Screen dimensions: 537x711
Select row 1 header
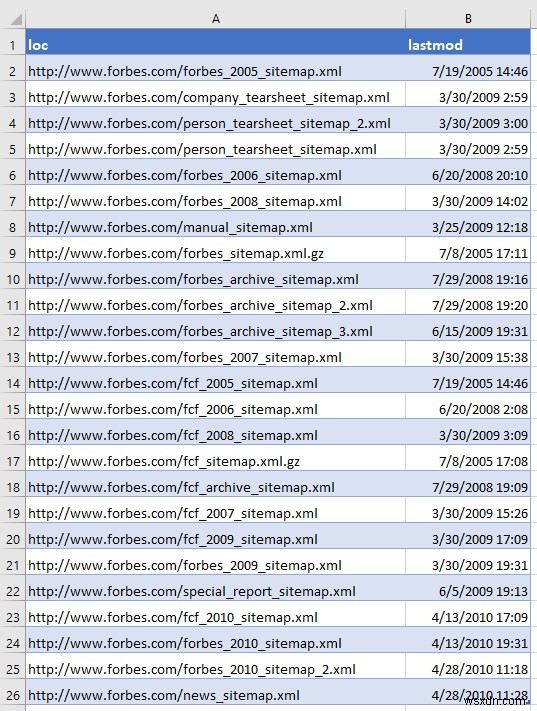coord(13,44)
